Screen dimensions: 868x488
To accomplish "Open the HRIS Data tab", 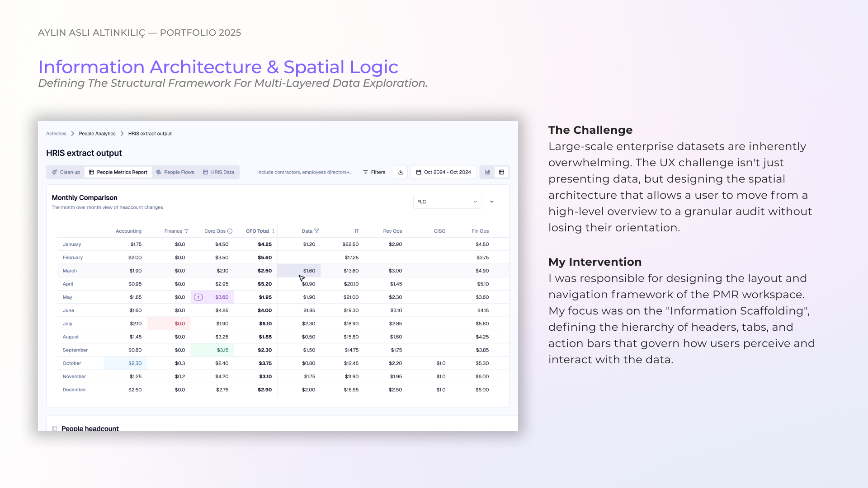I will click(x=218, y=172).
